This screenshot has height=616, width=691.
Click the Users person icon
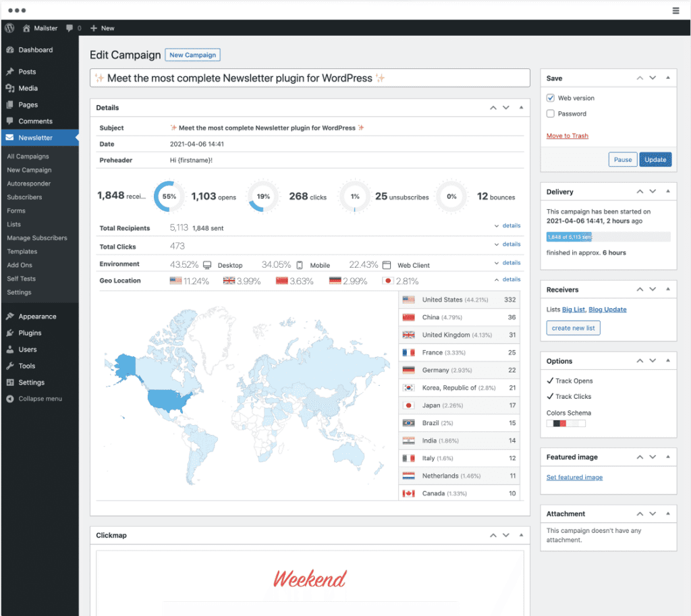point(10,349)
